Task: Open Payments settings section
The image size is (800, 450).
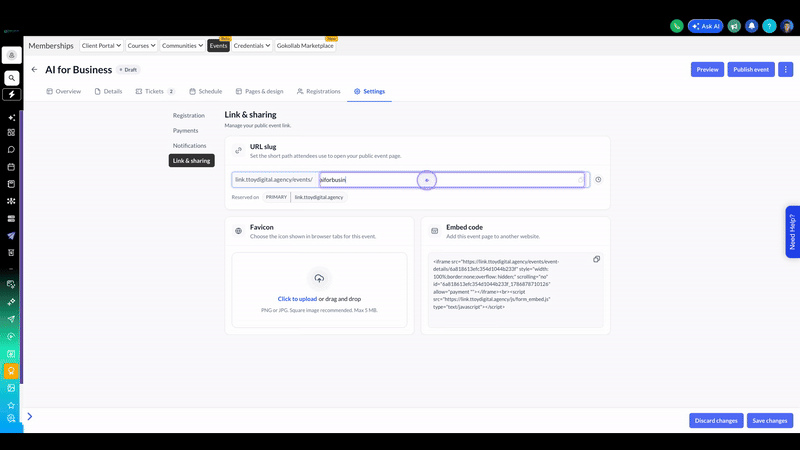Action: (185, 131)
